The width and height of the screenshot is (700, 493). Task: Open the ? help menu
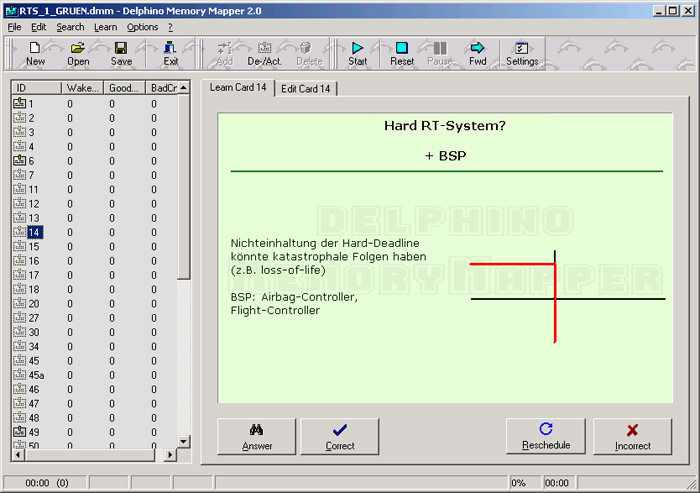170,27
